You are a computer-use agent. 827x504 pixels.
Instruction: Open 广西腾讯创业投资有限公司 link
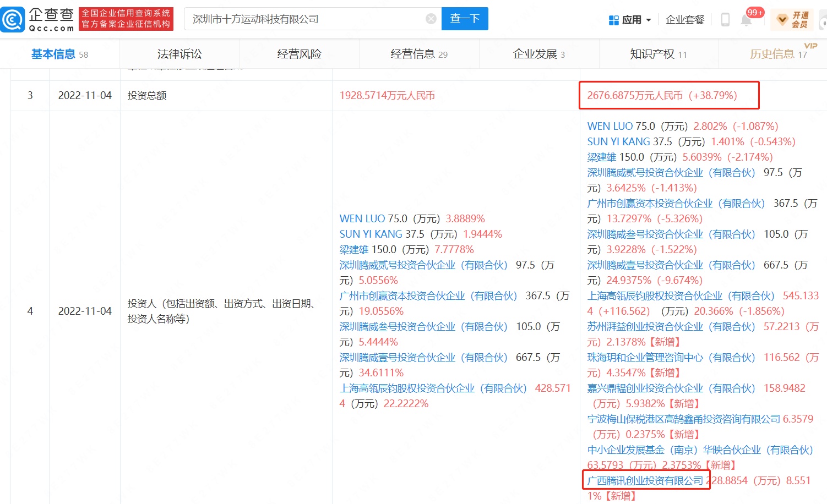click(645, 480)
